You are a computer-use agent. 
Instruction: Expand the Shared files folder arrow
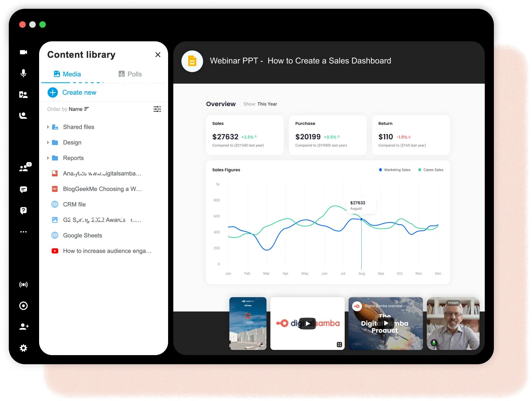pyautogui.click(x=48, y=127)
